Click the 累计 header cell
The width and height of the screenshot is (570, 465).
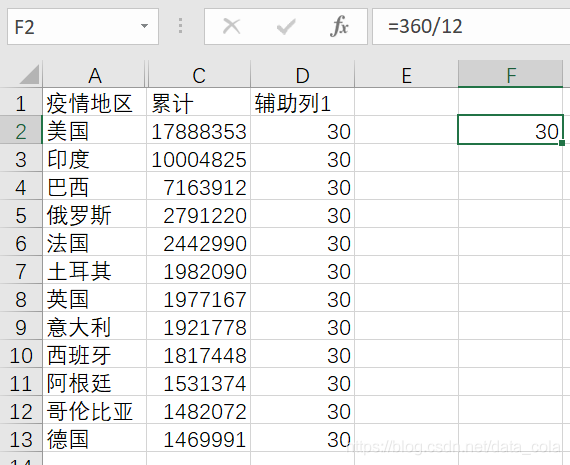198,103
